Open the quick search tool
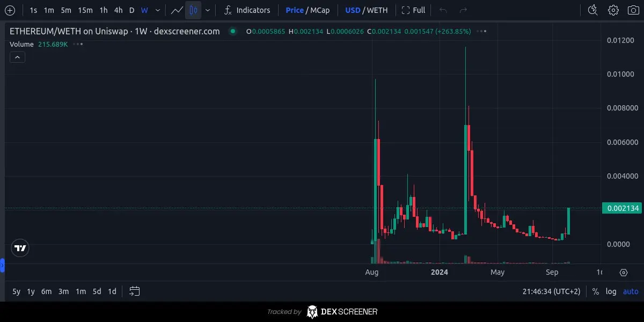The image size is (644, 322). [x=593, y=10]
